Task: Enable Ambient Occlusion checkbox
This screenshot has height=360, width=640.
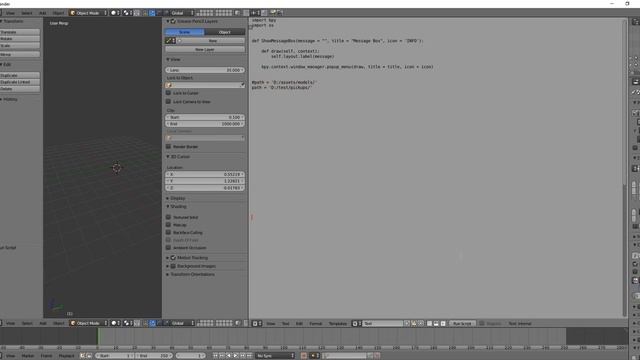Action: [x=168, y=247]
